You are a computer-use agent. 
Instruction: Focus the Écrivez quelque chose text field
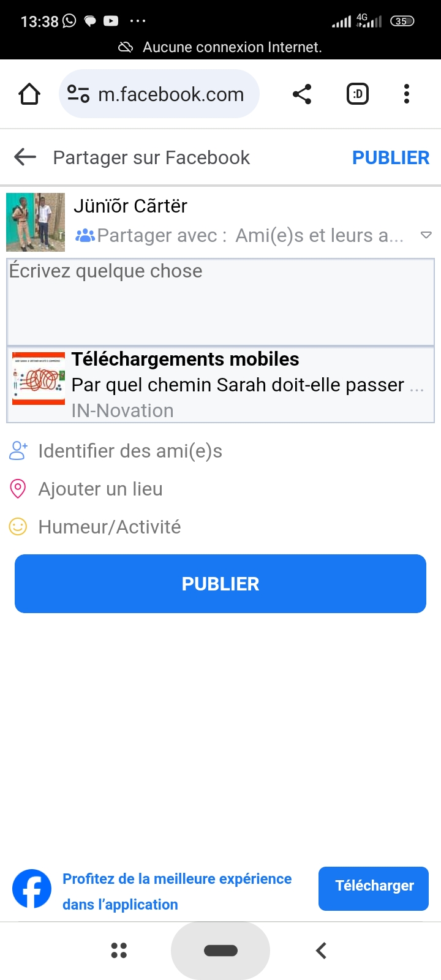221,301
